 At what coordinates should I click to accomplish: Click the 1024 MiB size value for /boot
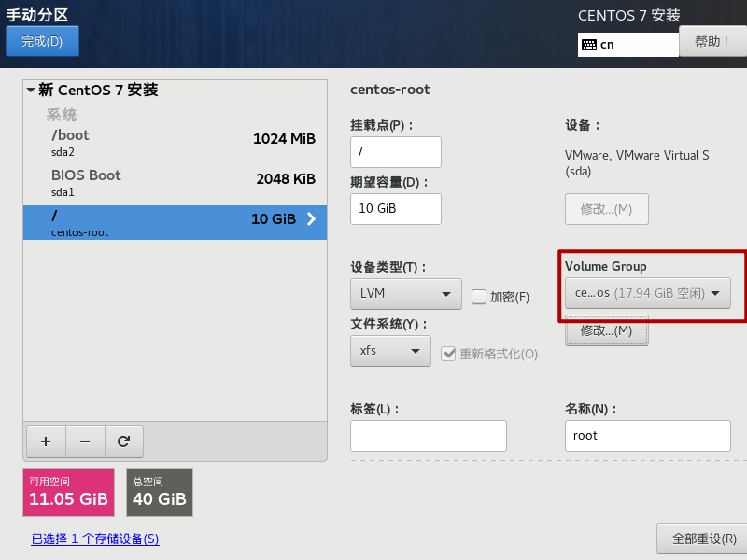click(x=284, y=138)
